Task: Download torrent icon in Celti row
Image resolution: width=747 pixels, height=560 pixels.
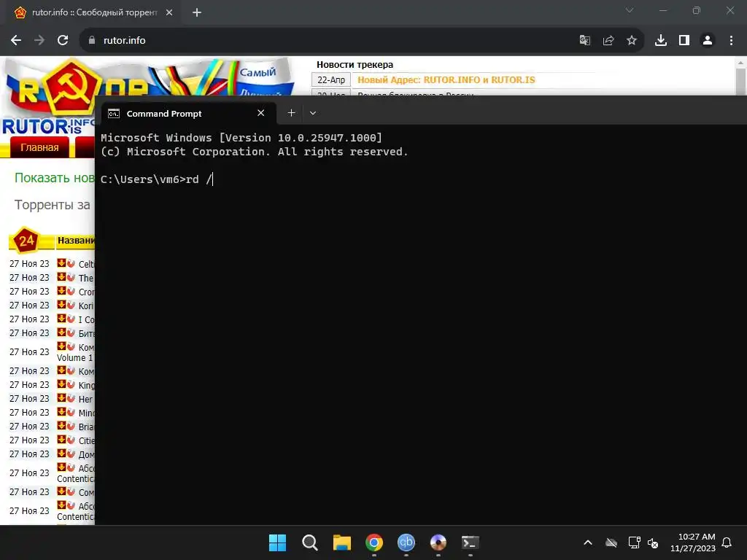Action: [61, 262]
